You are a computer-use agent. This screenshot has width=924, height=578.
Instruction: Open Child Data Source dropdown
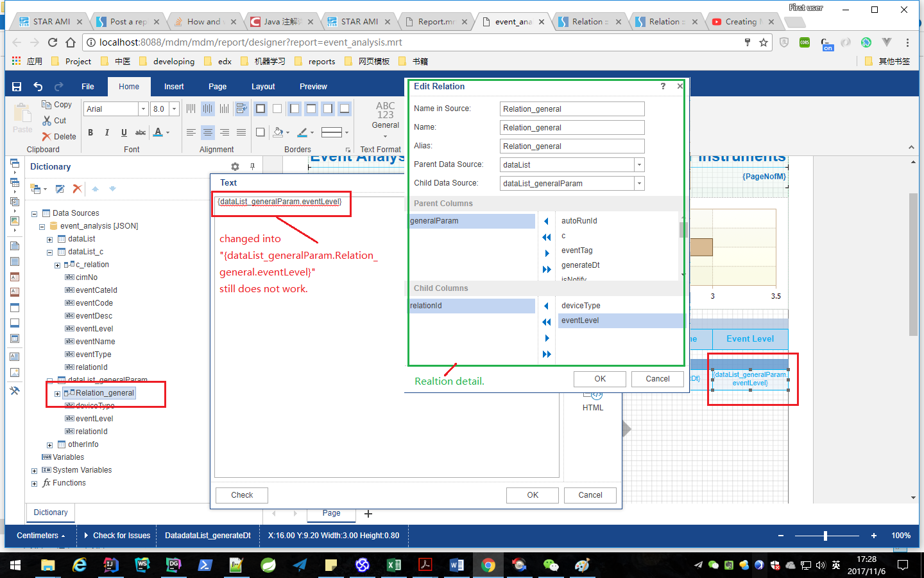639,184
